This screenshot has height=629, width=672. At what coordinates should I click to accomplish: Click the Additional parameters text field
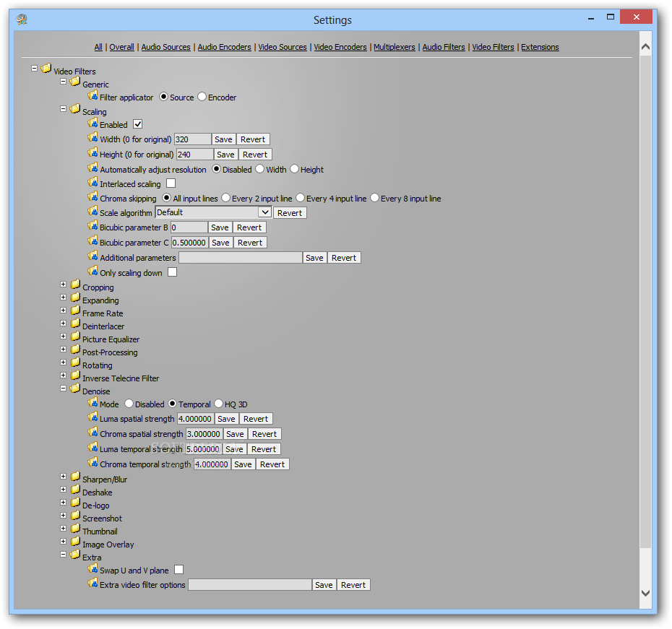coord(241,257)
